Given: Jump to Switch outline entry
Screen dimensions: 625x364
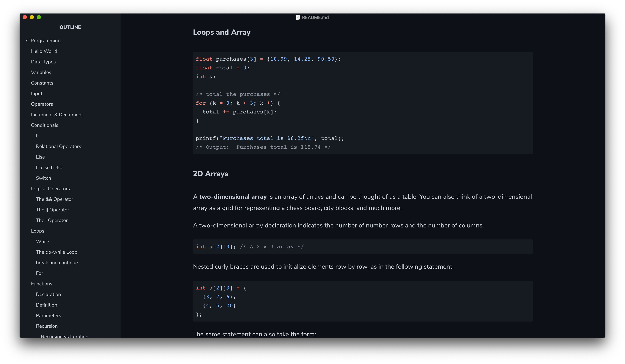Looking at the screenshot, I should coord(43,178).
